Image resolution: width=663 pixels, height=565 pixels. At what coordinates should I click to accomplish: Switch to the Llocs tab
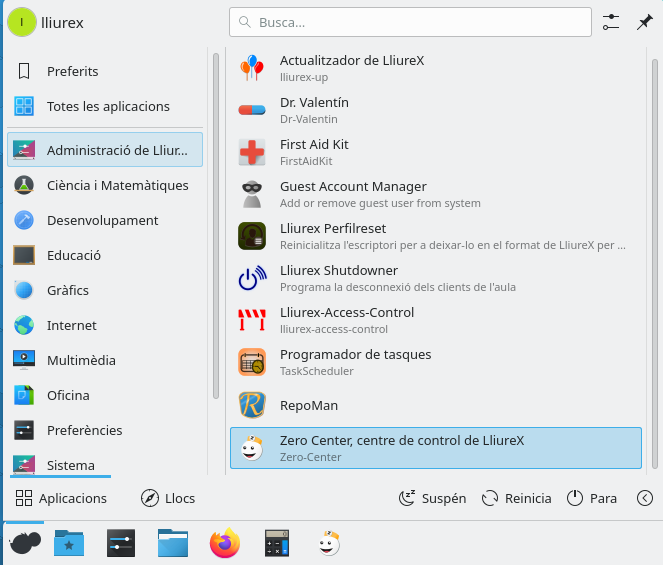tap(168, 498)
